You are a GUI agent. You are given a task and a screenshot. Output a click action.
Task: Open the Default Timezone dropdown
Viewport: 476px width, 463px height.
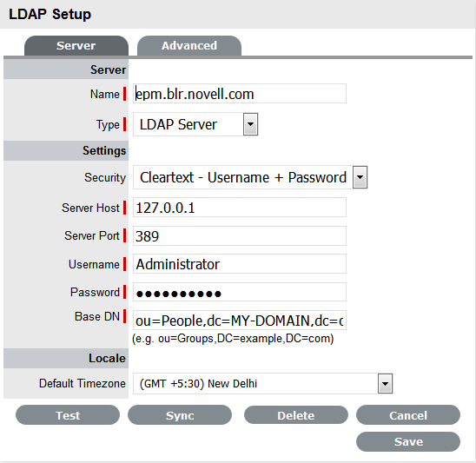coord(263,383)
